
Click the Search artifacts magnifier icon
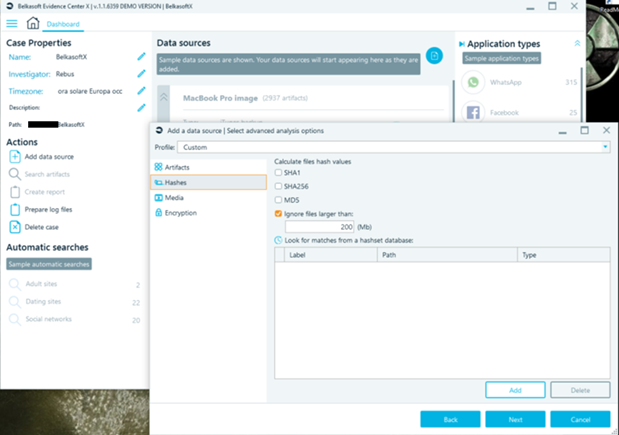point(15,174)
